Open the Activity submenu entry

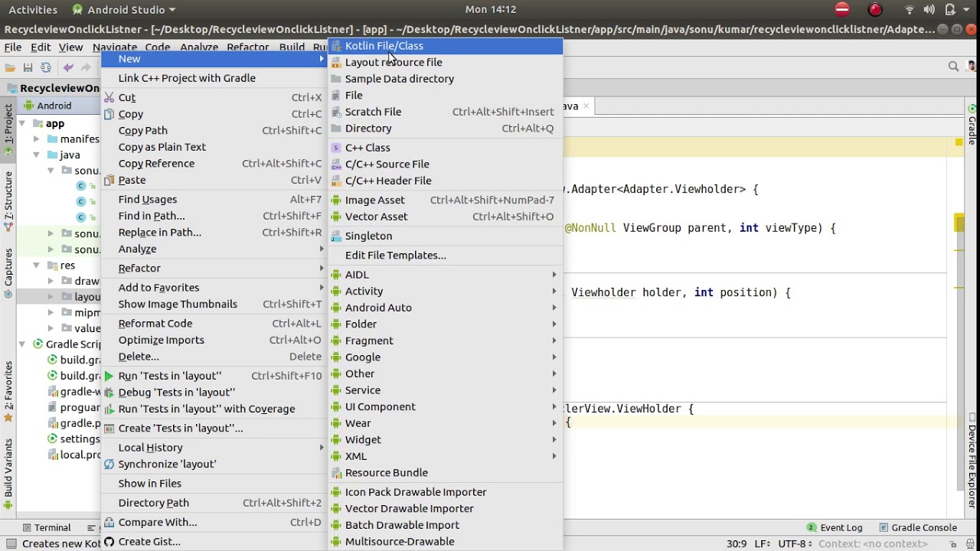coord(364,291)
